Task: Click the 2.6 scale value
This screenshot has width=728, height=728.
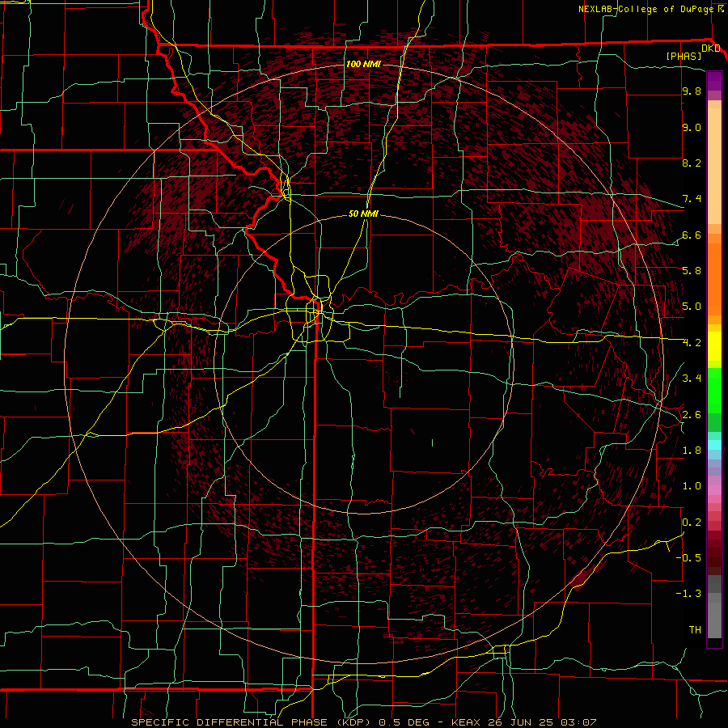Action: coord(692,414)
